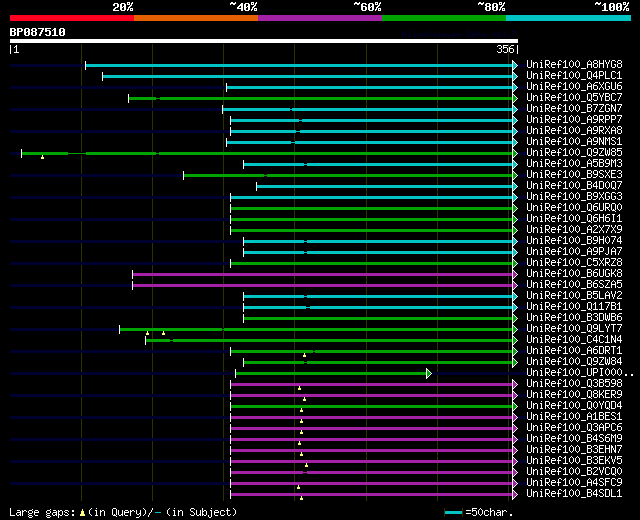Click the UniRef100_A8HYG8 hit label
640x520 pixels.
574,64
